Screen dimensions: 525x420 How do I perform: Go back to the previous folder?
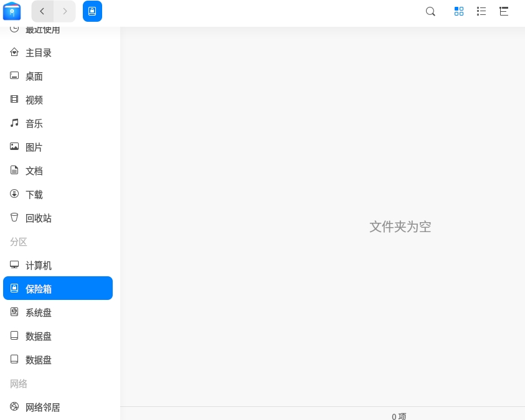point(42,11)
